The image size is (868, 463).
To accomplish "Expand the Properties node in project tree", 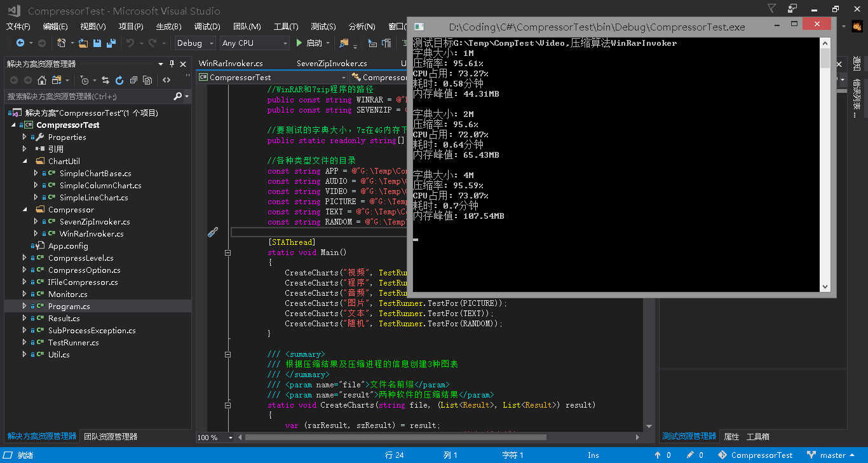I will tap(24, 137).
